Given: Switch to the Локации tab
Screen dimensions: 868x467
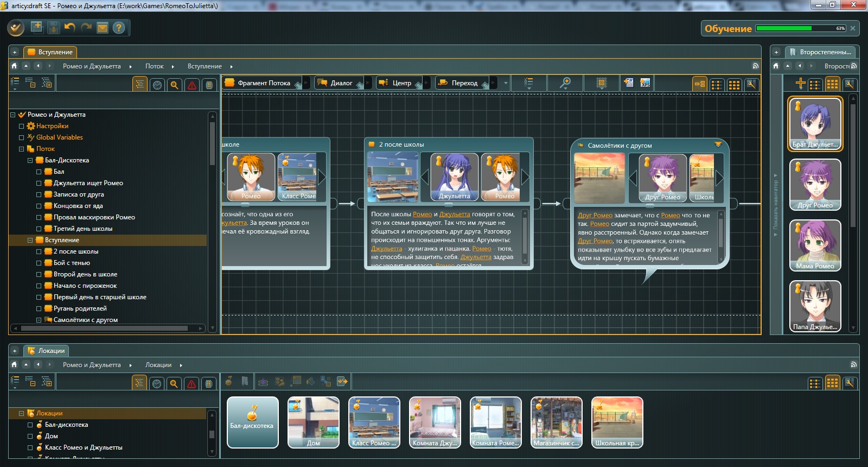Looking at the screenshot, I should 47,351.
